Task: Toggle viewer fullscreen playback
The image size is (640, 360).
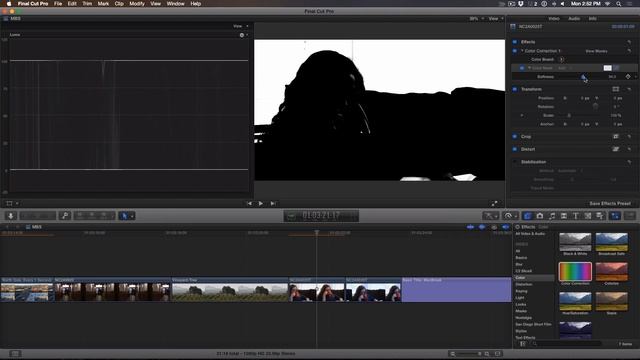Action: [x=494, y=203]
